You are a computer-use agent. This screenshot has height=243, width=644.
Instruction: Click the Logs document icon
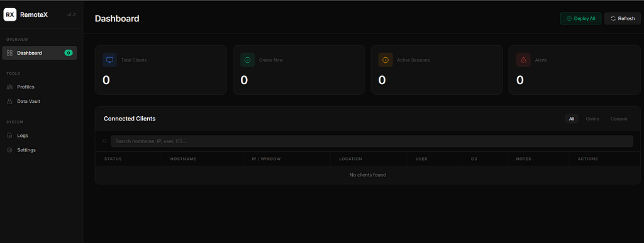(10, 135)
